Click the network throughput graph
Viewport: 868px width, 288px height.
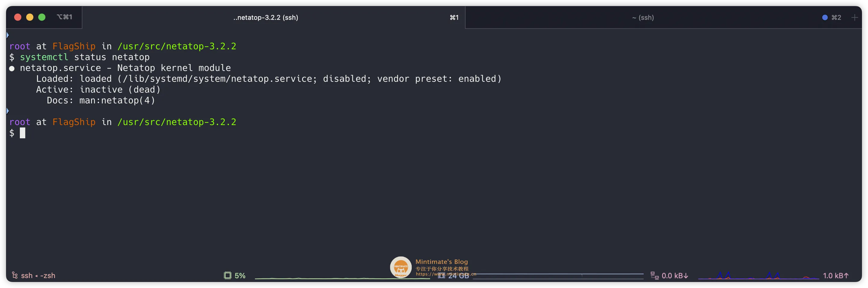click(759, 275)
